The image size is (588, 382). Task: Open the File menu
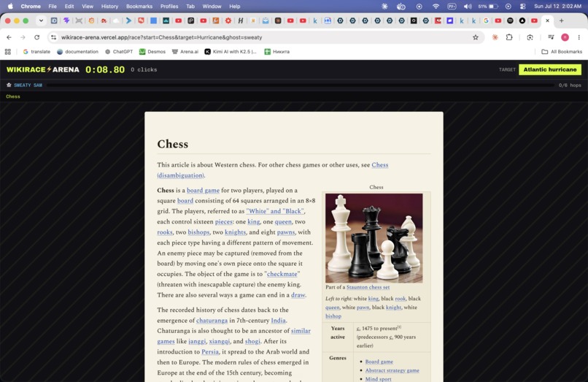[53, 6]
